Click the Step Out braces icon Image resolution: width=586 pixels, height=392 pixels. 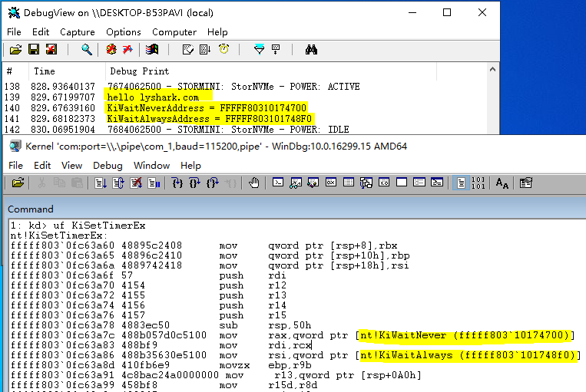[213, 183]
